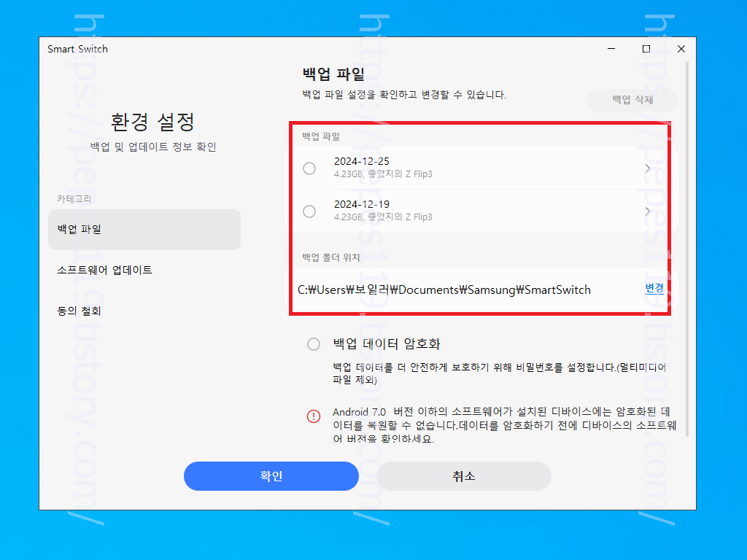Click the 백업 삭제 button
This screenshot has width=747, height=560.
pyautogui.click(x=632, y=99)
